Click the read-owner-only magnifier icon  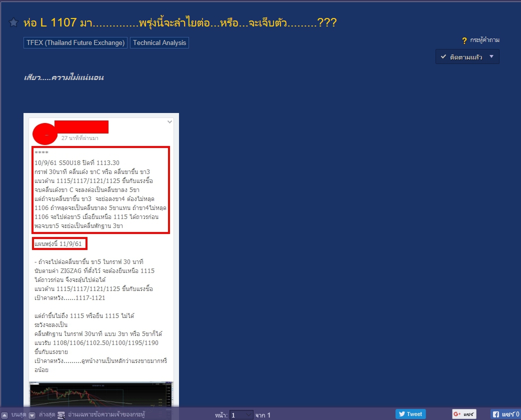(61, 415)
